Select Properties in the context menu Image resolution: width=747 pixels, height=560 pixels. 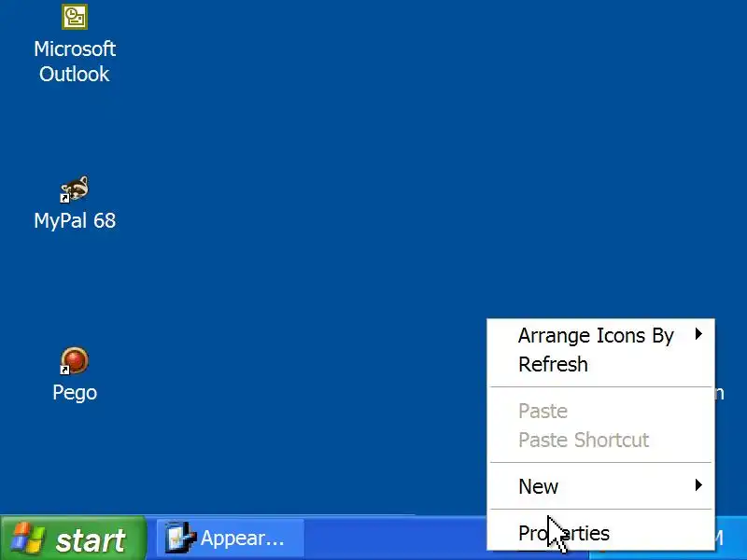click(600, 533)
